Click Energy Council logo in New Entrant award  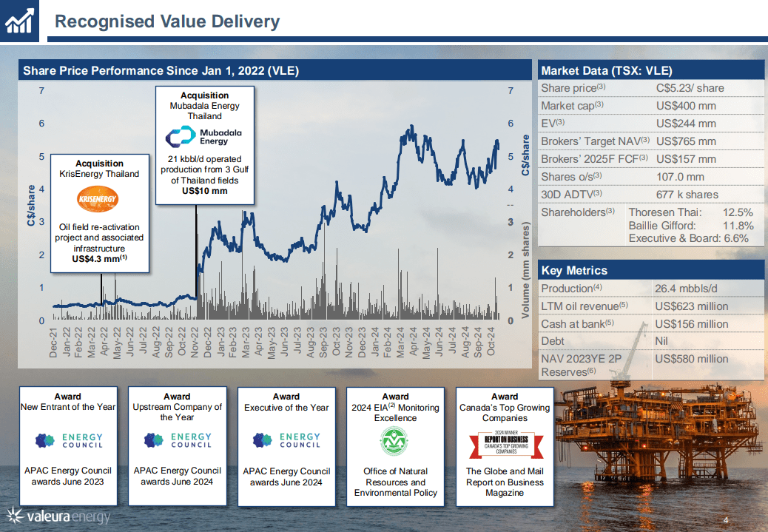(x=67, y=441)
